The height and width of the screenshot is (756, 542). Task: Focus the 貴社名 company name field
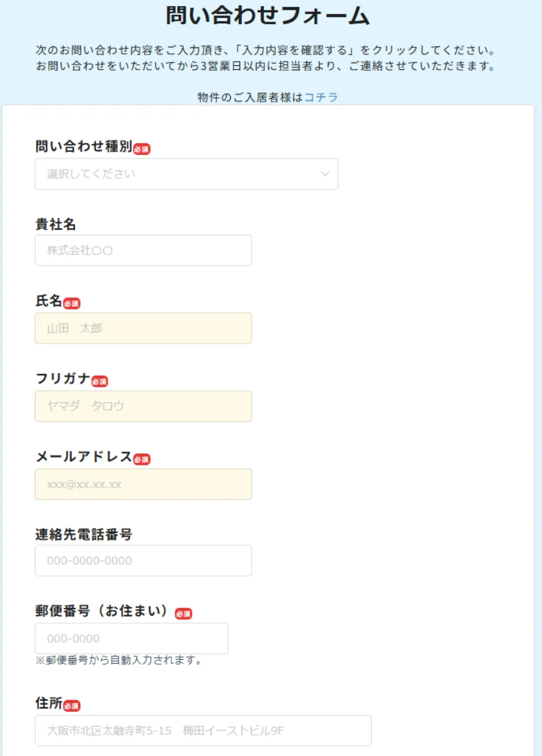click(x=143, y=250)
